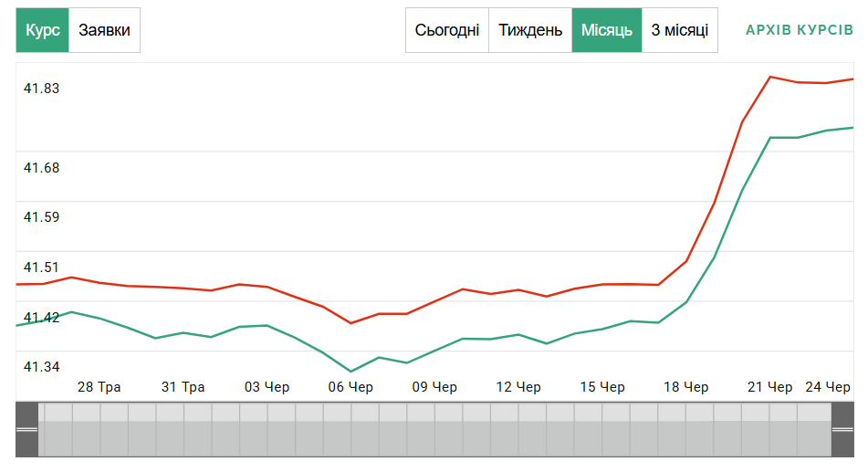Click the middle of the range navigator

[x=435, y=429]
